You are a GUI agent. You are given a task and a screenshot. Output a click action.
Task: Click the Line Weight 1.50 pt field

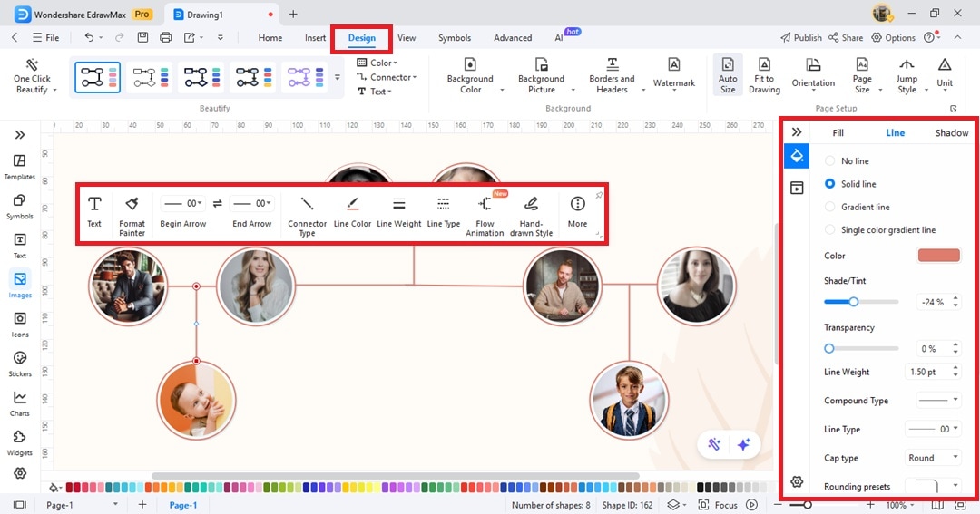pyautogui.click(x=931, y=372)
